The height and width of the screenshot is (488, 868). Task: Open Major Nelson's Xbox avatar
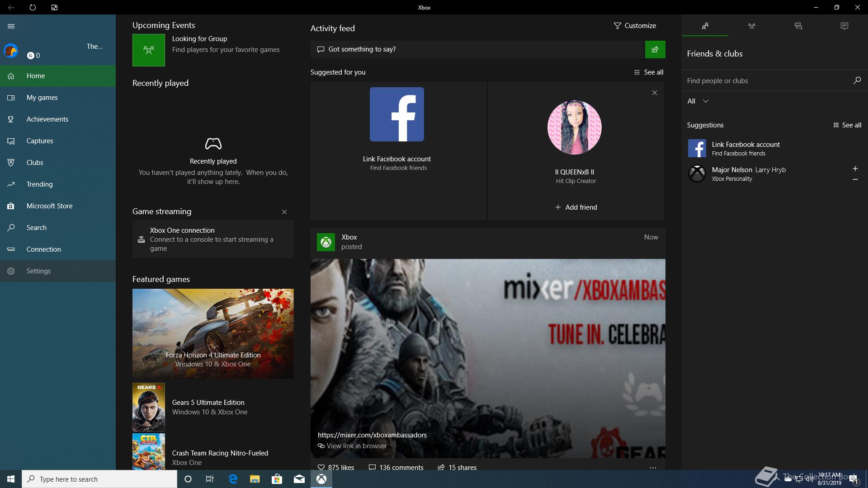pos(697,174)
